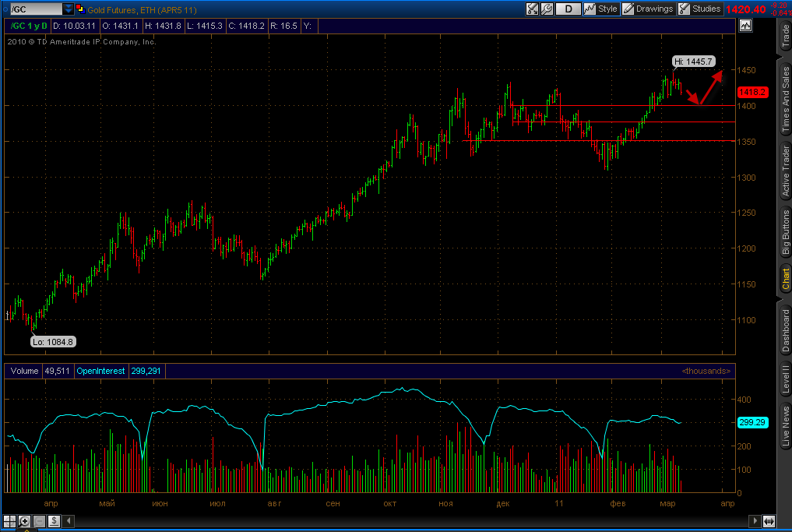Click the pan crosshair grid icon

tap(9, 521)
